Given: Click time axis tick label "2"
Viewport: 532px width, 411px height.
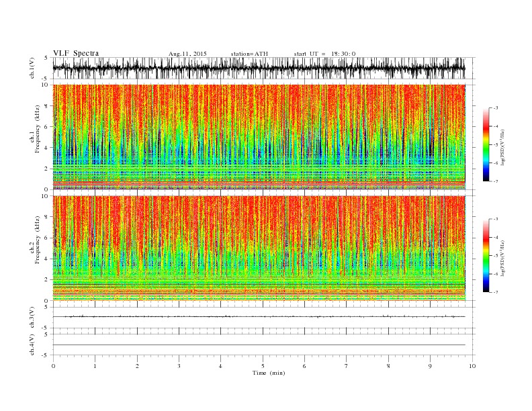Looking at the screenshot, I should click(x=137, y=366).
